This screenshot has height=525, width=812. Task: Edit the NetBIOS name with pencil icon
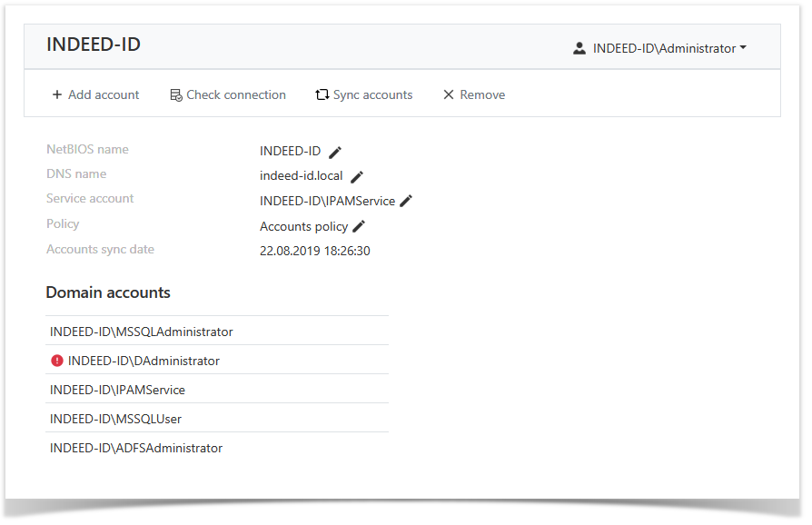tap(335, 152)
